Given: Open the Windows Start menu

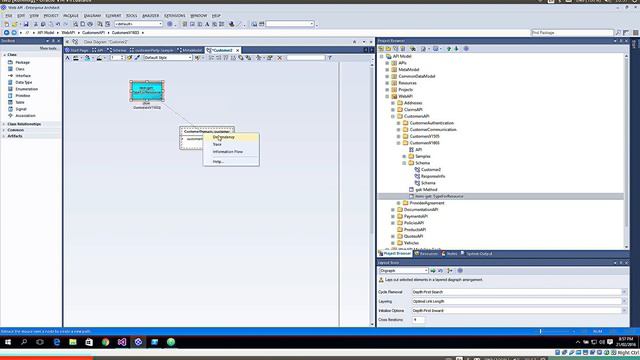Looking at the screenshot, I should 8,342.
